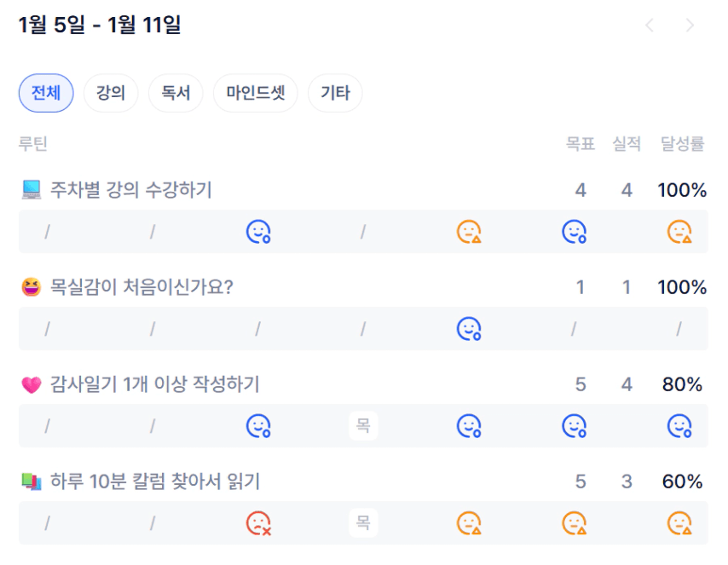Click the blue smiley in 목실감 row
728x565 pixels.
click(469, 328)
